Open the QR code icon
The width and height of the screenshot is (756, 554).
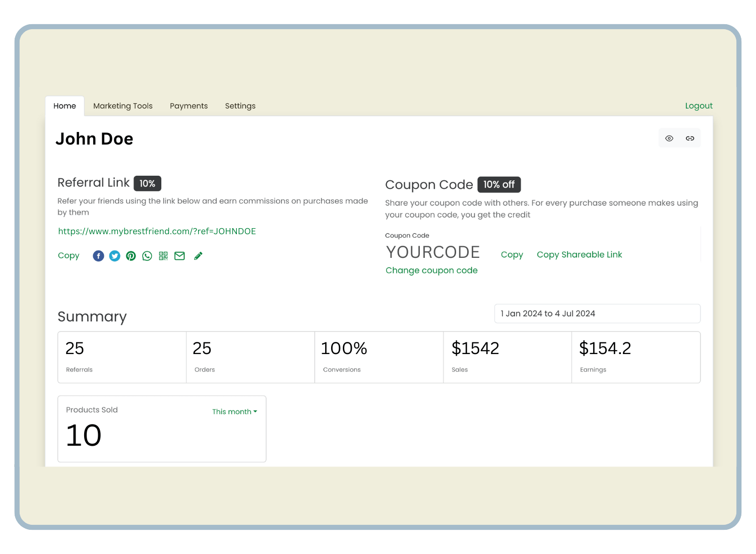point(163,256)
